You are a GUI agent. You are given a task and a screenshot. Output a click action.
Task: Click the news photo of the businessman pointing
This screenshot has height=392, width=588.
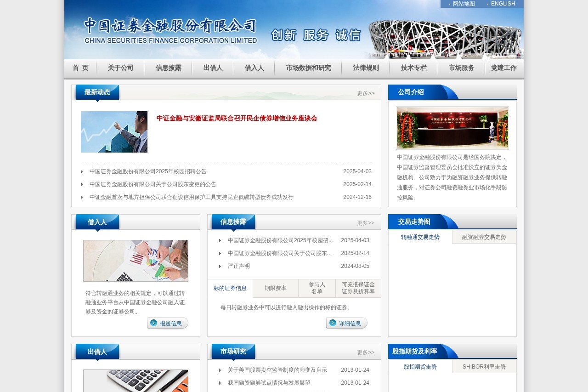tap(114, 132)
